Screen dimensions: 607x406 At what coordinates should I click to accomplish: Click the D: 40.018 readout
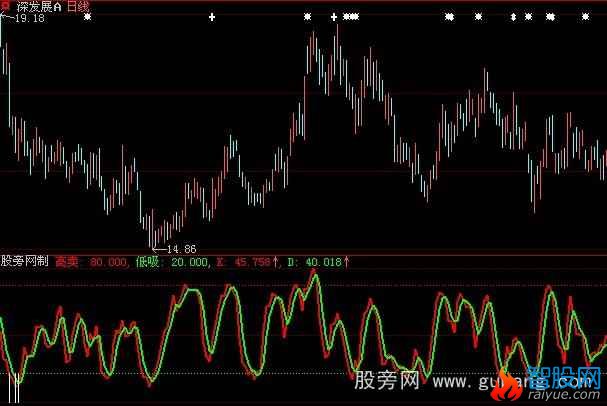coord(318,262)
